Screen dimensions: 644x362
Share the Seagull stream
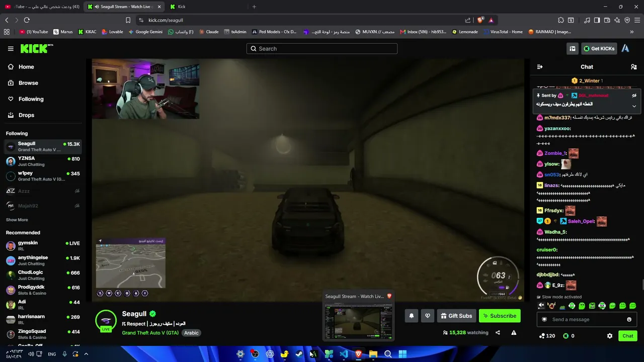[x=498, y=332]
